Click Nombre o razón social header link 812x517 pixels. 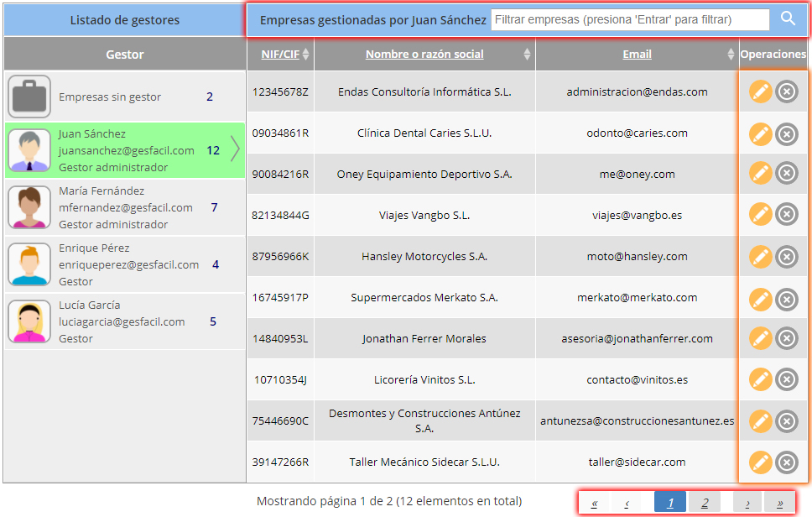(x=424, y=54)
